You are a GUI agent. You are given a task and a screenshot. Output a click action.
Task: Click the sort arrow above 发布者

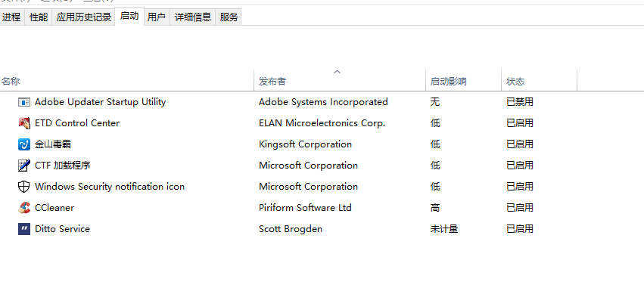[338, 72]
